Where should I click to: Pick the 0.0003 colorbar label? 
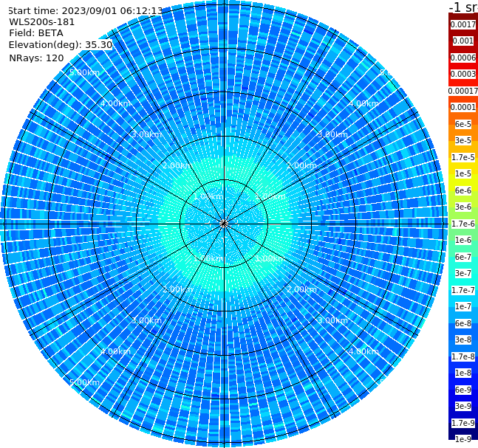tap(463, 74)
